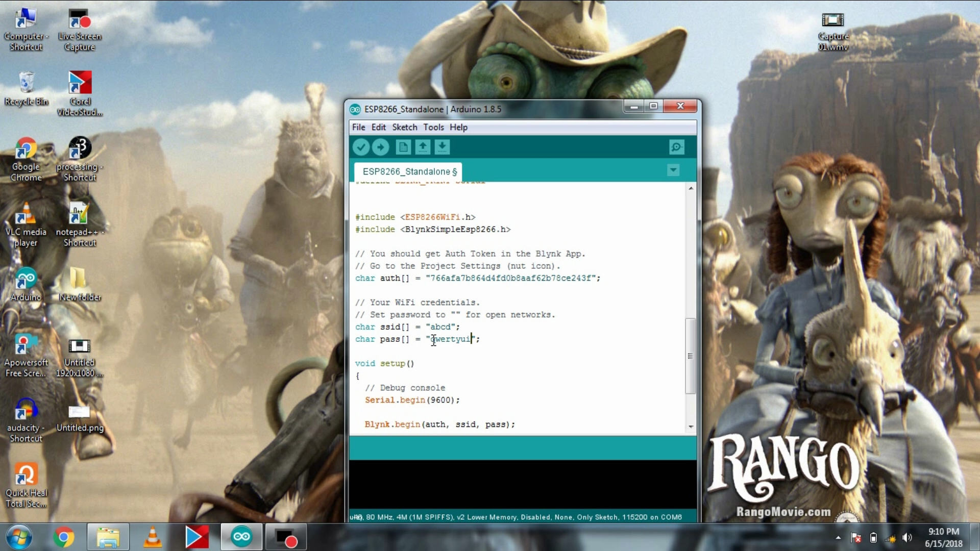Click the auth token string in code
Screen dimensions: 980x551
[x=511, y=279]
